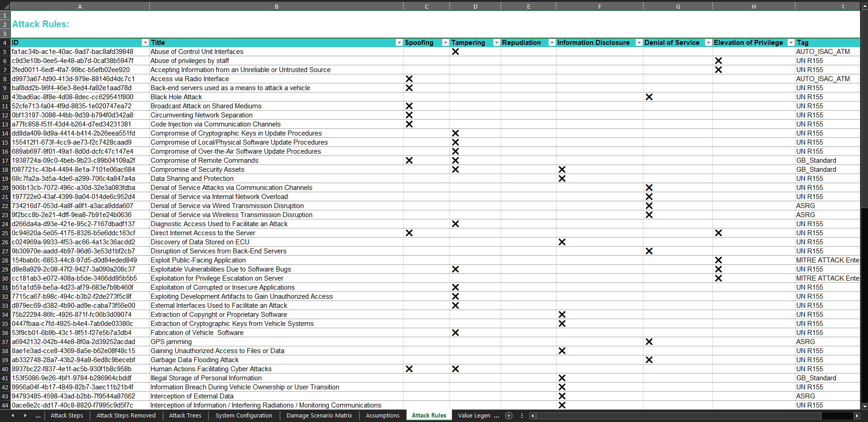The image size is (868, 422).
Task: Select column header B
Action: click(x=277, y=6)
